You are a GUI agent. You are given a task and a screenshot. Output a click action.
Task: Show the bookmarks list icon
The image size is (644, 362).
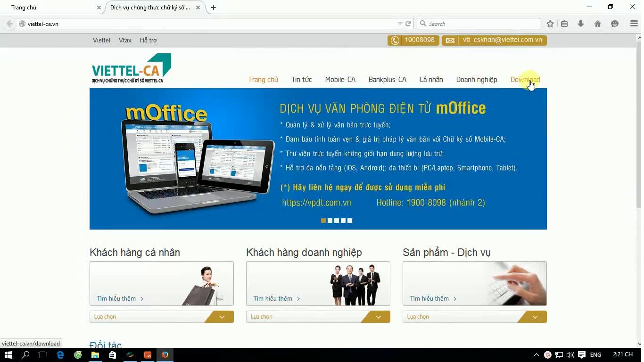564,24
